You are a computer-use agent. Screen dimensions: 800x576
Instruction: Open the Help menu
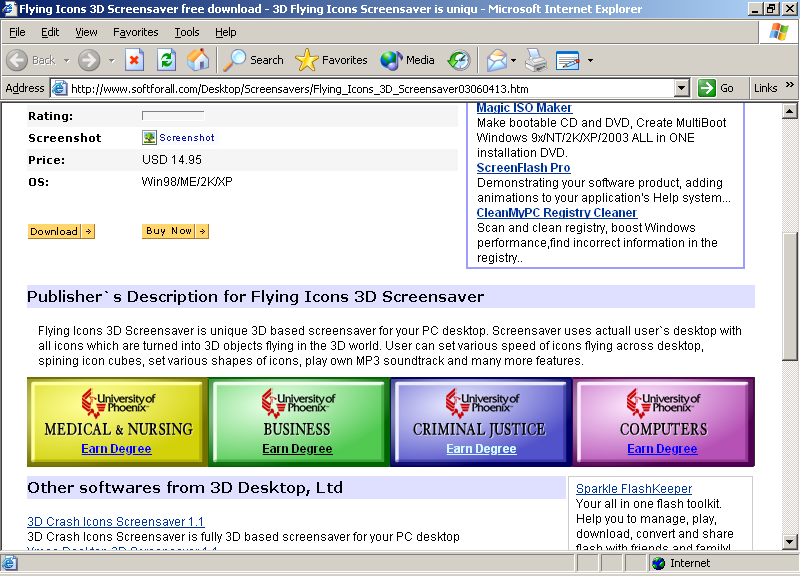[x=226, y=32]
